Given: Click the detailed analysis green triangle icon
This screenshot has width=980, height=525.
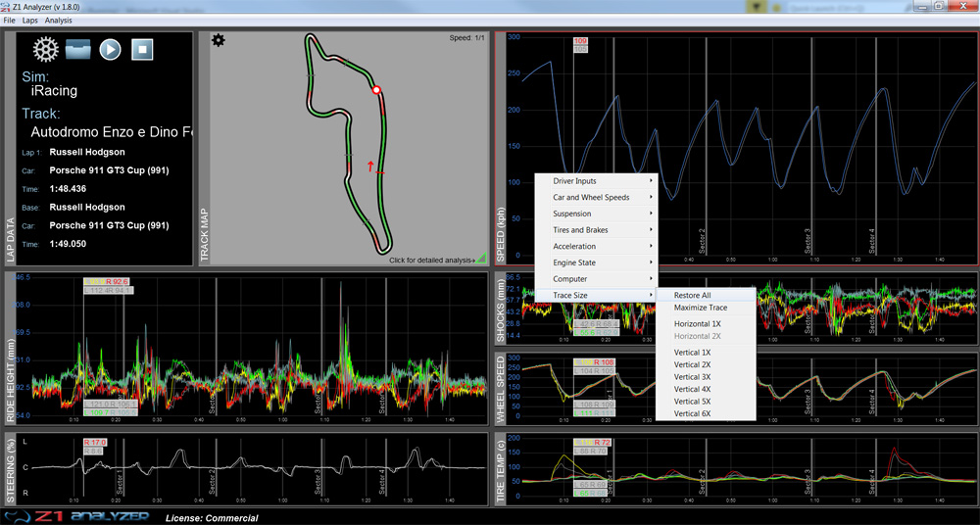Looking at the screenshot, I should click(x=481, y=258).
